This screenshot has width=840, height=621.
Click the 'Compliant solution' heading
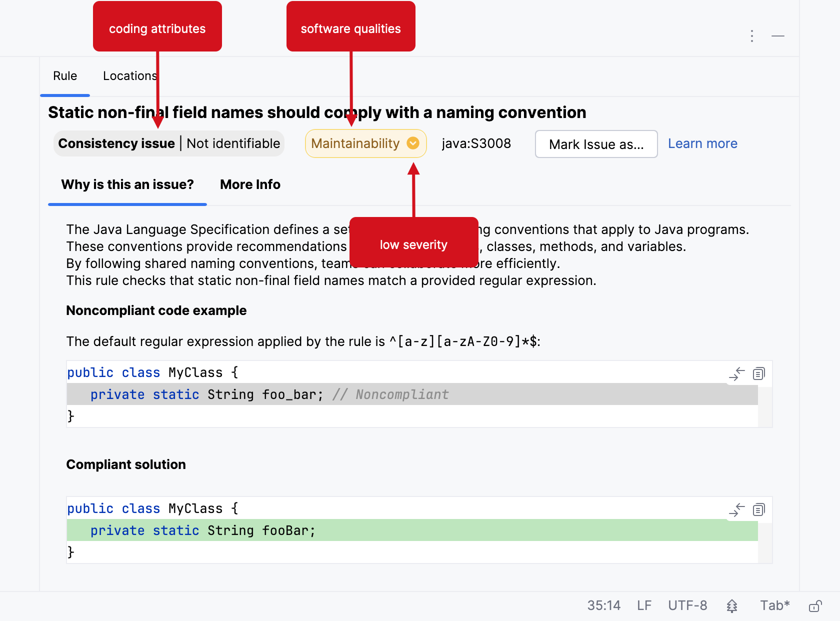[126, 464]
